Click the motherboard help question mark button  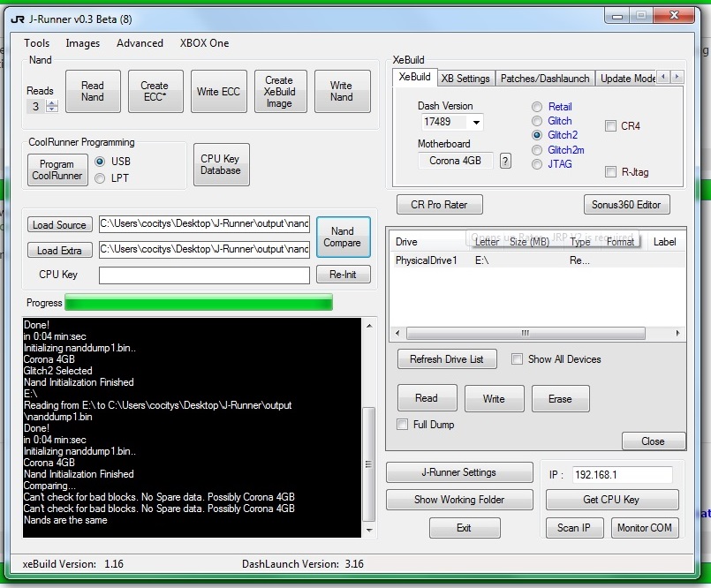505,161
